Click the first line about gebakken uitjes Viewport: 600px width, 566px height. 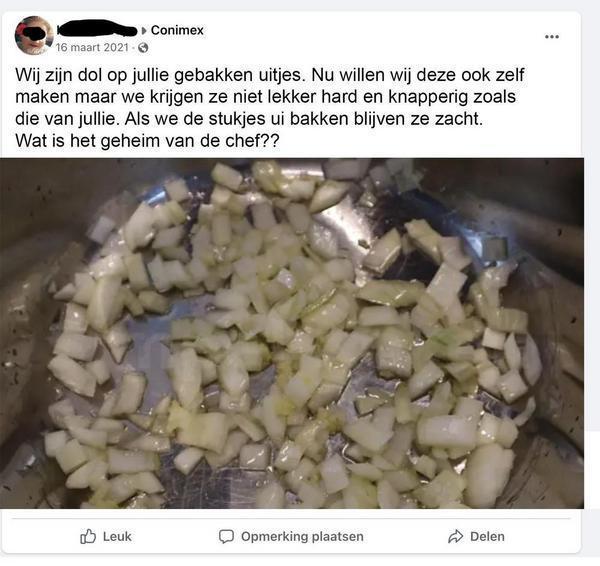point(269,75)
